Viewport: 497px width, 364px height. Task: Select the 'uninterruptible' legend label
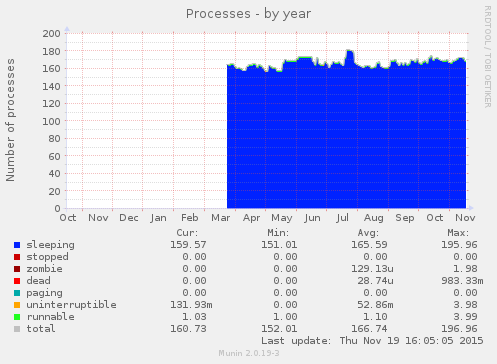tap(72, 305)
